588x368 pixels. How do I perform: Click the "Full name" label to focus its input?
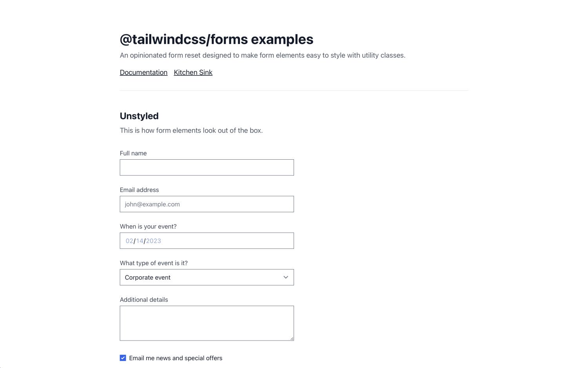click(133, 153)
